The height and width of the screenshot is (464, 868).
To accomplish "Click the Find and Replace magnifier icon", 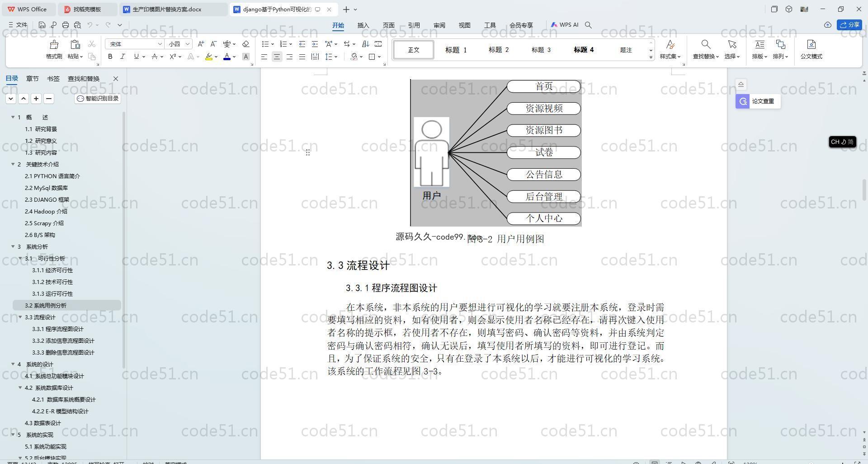I will tap(705, 44).
